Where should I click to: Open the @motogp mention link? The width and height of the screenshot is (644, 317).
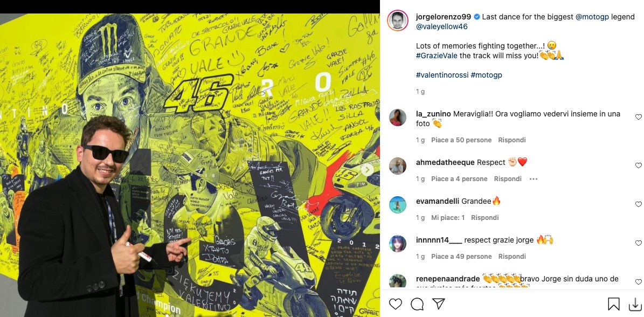(592, 17)
